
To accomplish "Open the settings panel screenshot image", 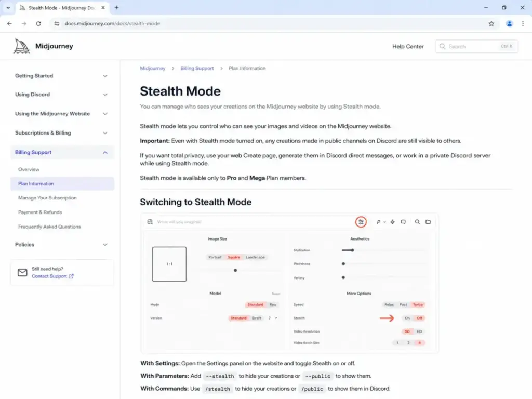I will coord(289,283).
